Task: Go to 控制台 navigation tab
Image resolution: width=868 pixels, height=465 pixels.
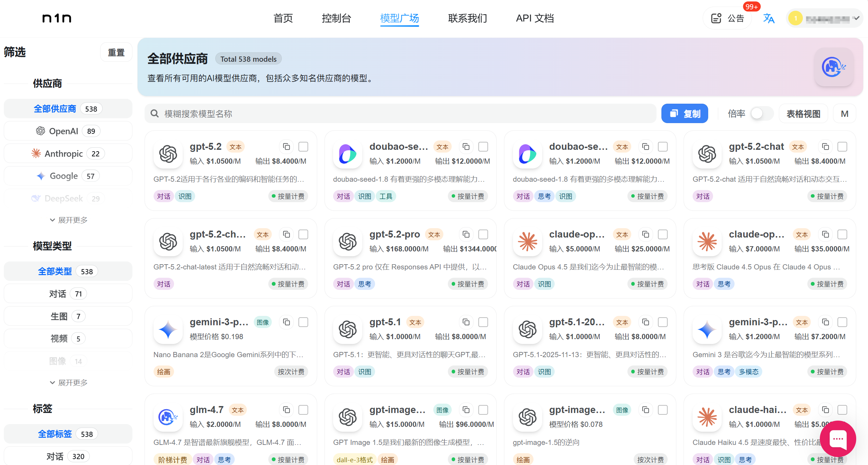Action: click(x=336, y=18)
